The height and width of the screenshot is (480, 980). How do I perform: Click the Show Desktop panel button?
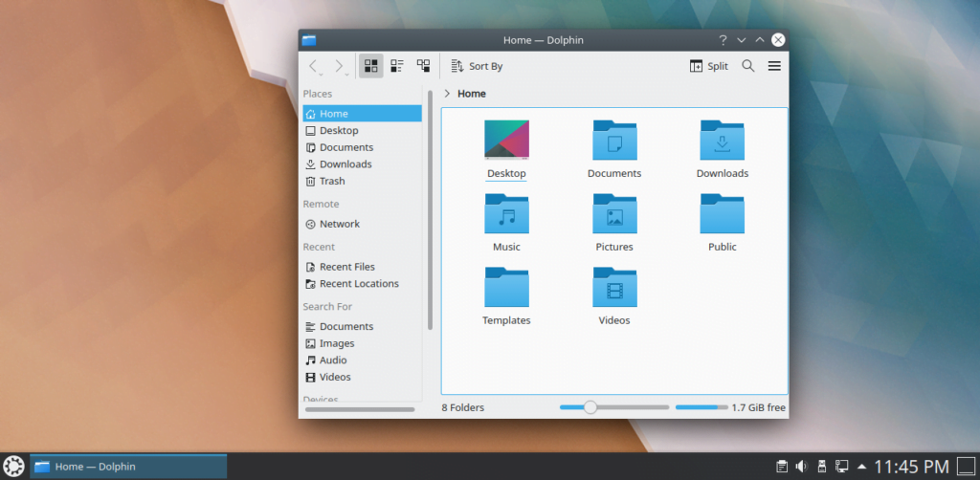pyautogui.click(x=967, y=467)
